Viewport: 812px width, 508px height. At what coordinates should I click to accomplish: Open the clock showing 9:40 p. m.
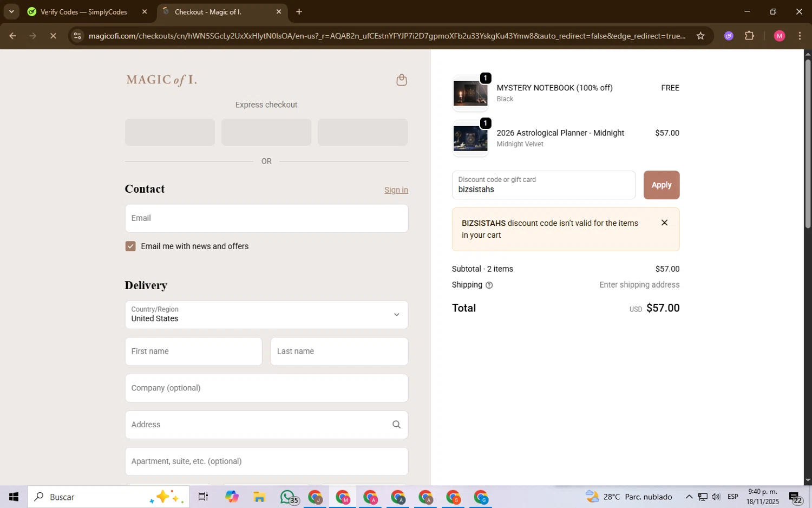click(x=762, y=497)
